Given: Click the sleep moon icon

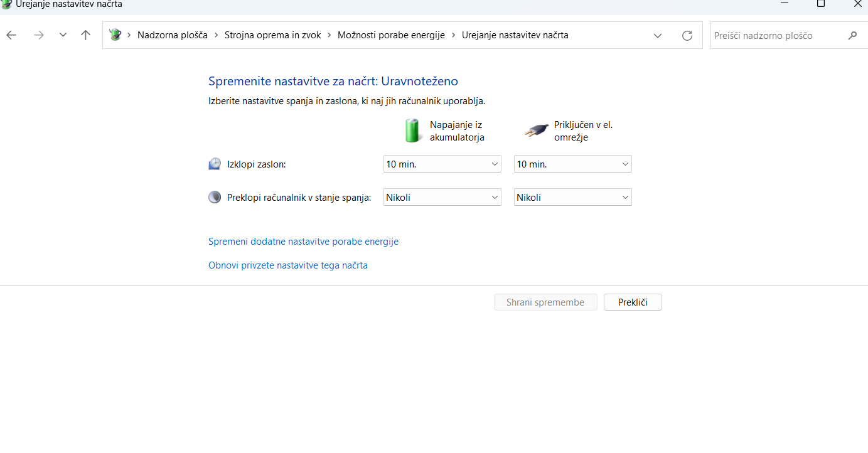Looking at the screenshot, I should point(215,197).
